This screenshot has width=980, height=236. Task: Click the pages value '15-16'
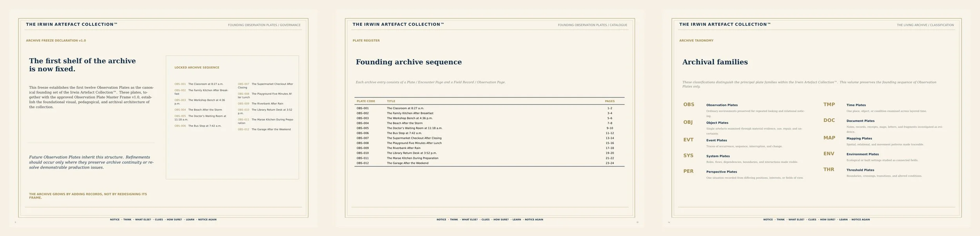610,143
